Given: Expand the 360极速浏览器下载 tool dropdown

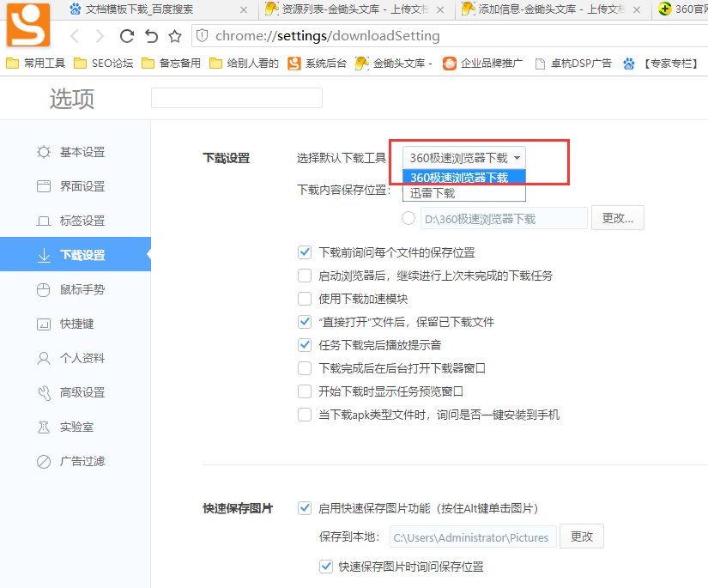Looking at the screenshot, I should [x=464, y=158].
